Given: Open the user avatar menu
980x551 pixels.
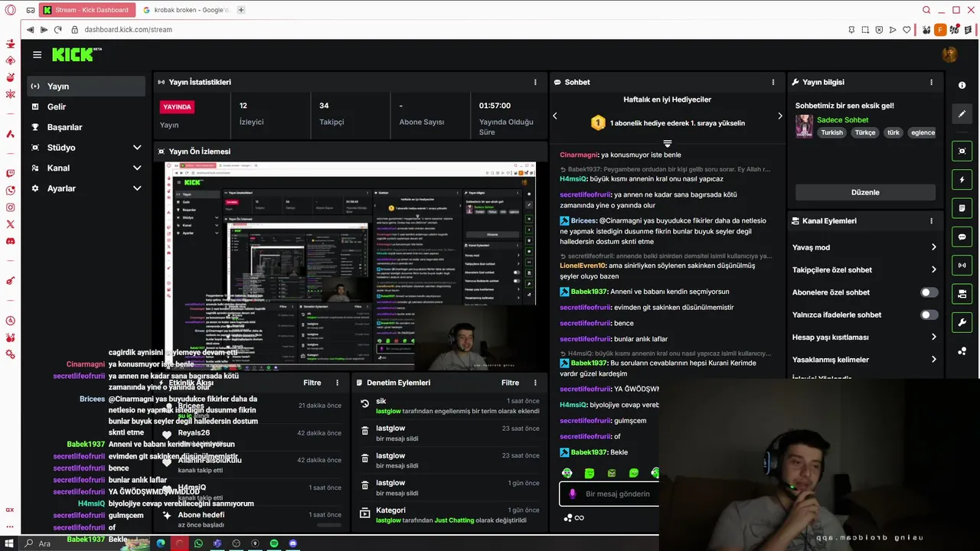Looking at the screenshot, I should (949, 54).
